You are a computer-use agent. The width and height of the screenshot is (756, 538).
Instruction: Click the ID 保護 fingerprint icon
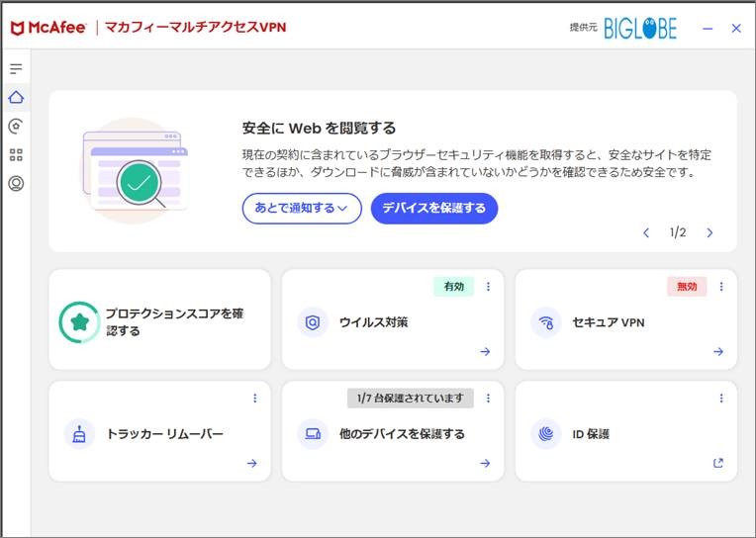click(546, 434)
